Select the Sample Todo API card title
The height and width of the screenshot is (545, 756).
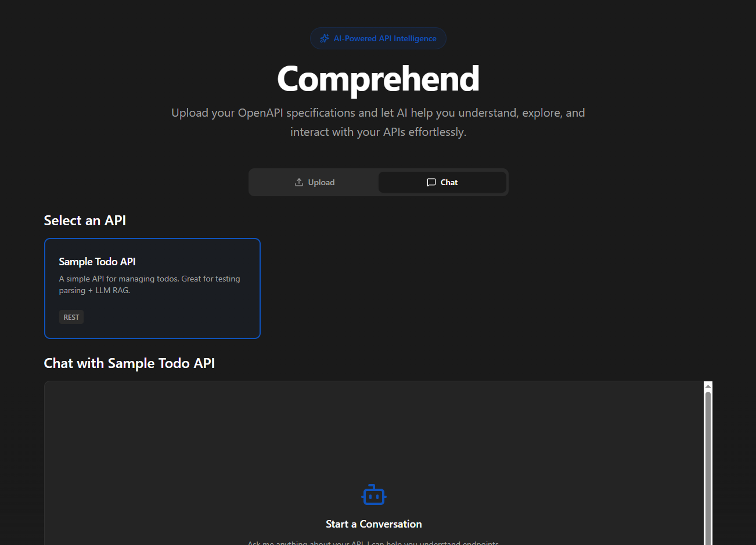97,262
